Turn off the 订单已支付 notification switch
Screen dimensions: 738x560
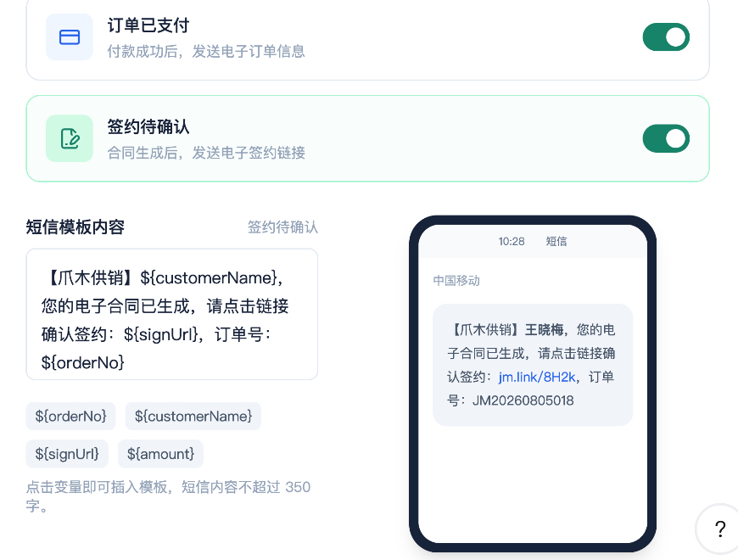pyautogui.click(x=666, y=37)
